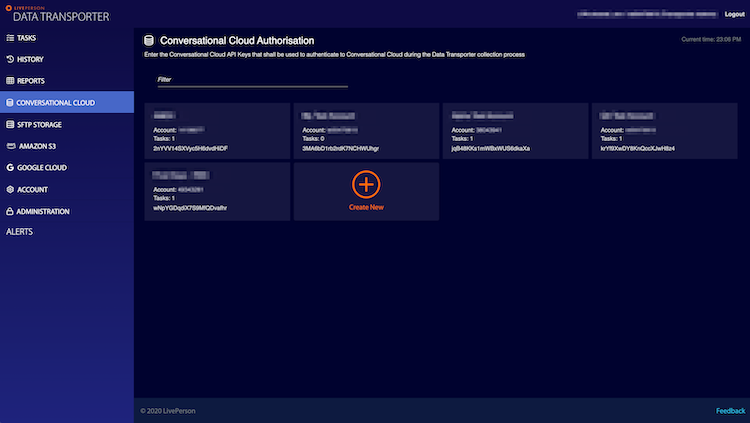Click the "Tasks: 0" text
This screenshot has width=750, height=423.
(x=313, y=139)
